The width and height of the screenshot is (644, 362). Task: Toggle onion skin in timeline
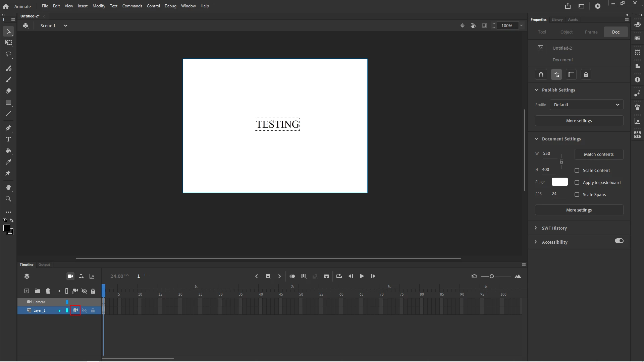pyautogui.click(x=292, y=276)
